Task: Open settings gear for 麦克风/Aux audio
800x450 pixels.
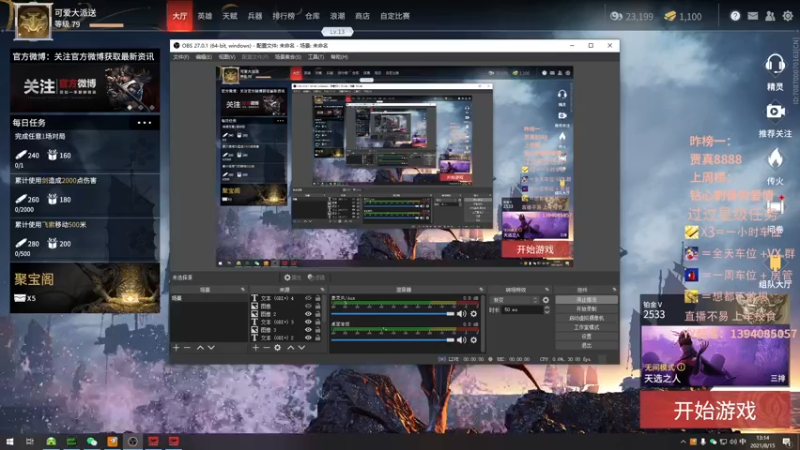Action: [473, 314]
